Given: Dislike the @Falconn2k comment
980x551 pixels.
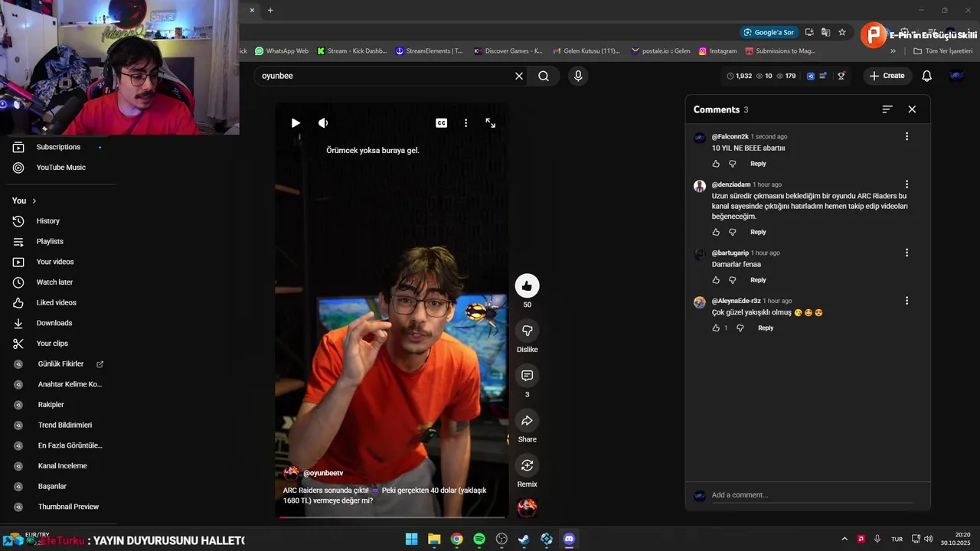Looking at the screenshot, I should click(x=733, y=164).
